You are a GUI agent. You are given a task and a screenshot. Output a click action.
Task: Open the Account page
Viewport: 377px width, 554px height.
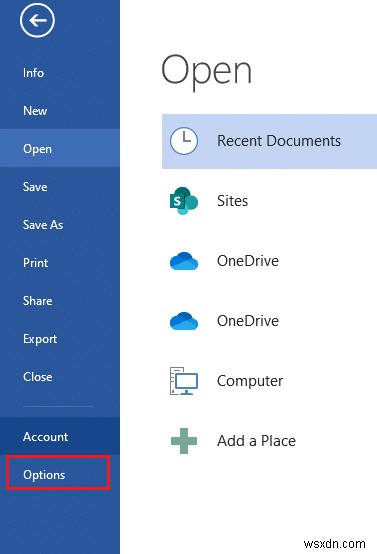(x=60, y=437)
